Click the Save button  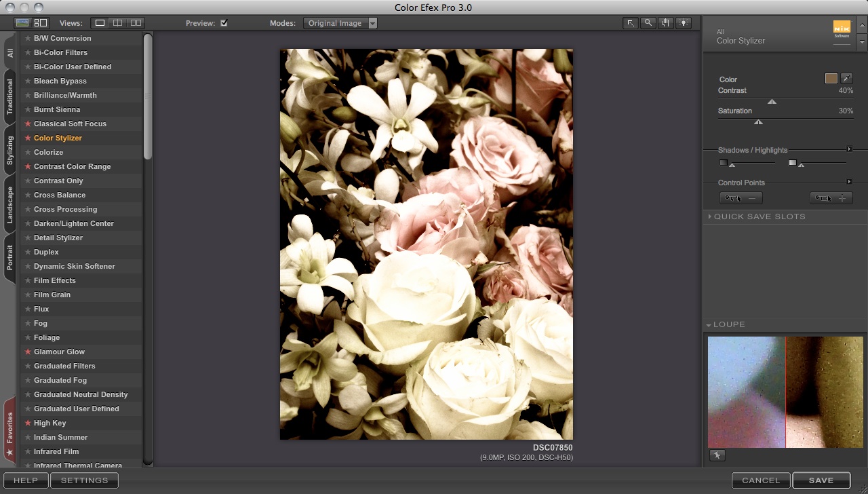click(x=821, y=480)
